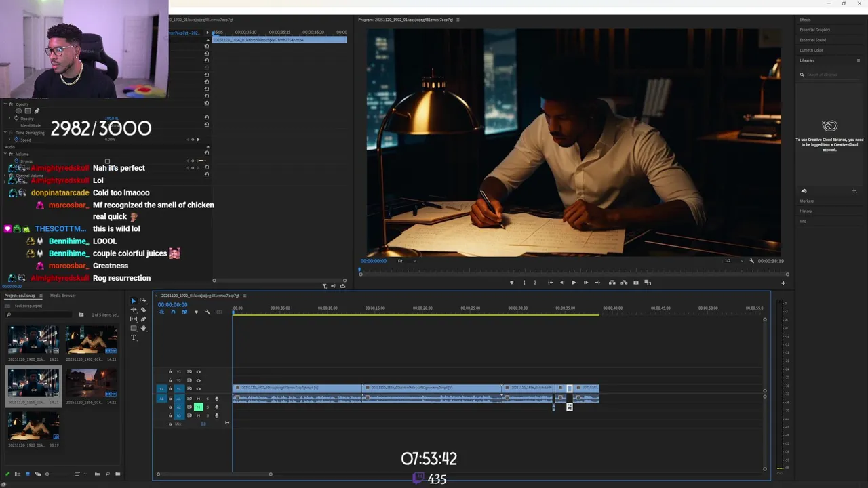
Task: Open the Project: soul swap panel menu
Action: pos(41,296)
